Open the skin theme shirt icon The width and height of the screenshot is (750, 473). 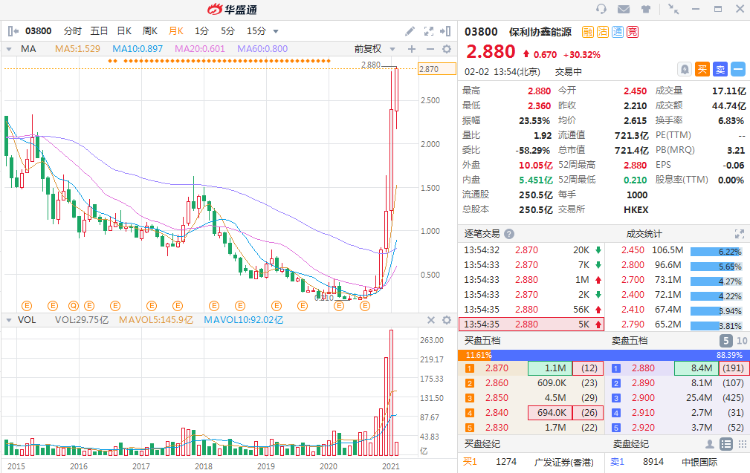[x=646, y=9]
